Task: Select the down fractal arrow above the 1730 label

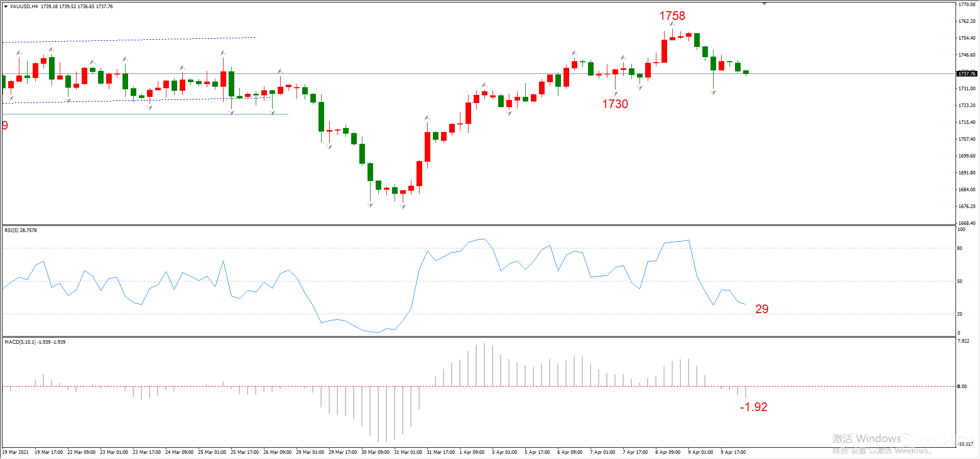Action: tap(615, 93)
